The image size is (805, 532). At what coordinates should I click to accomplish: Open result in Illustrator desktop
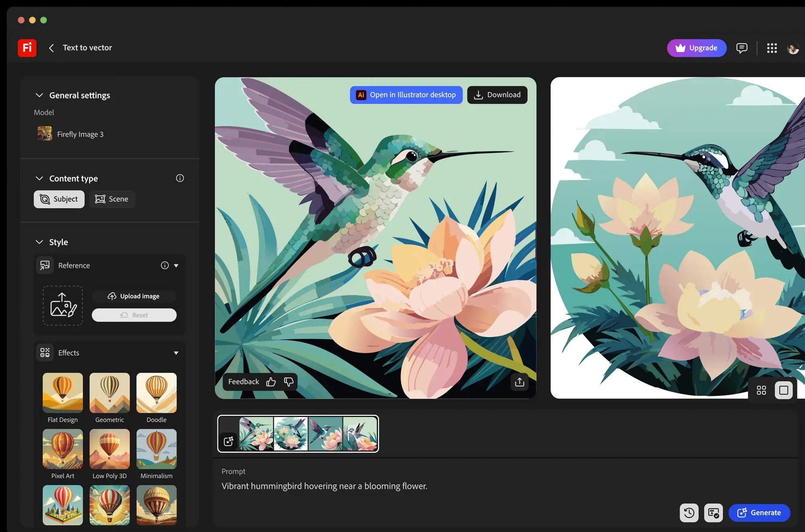pos(406,95)
